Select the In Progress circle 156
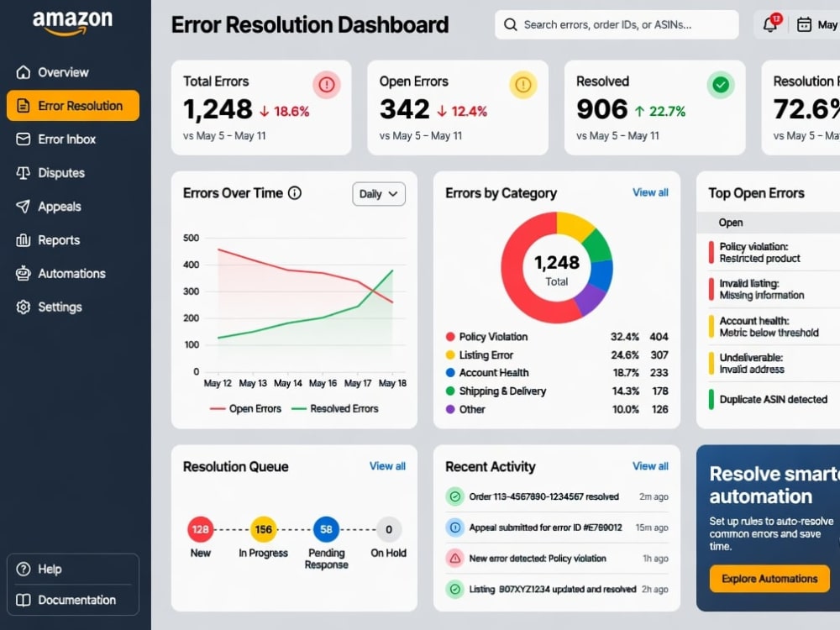Viewport: 840px width, 630px height. 263,529
